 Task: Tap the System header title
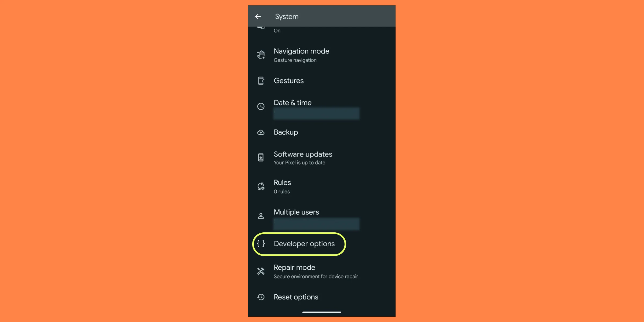click(x=286, y=16)
